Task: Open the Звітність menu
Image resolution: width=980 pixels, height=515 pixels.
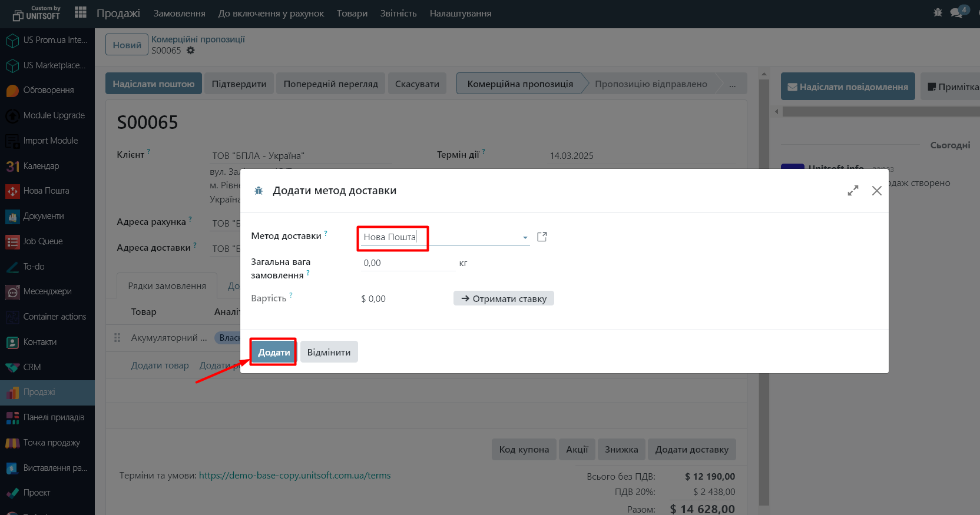Action: coord(398,14)
